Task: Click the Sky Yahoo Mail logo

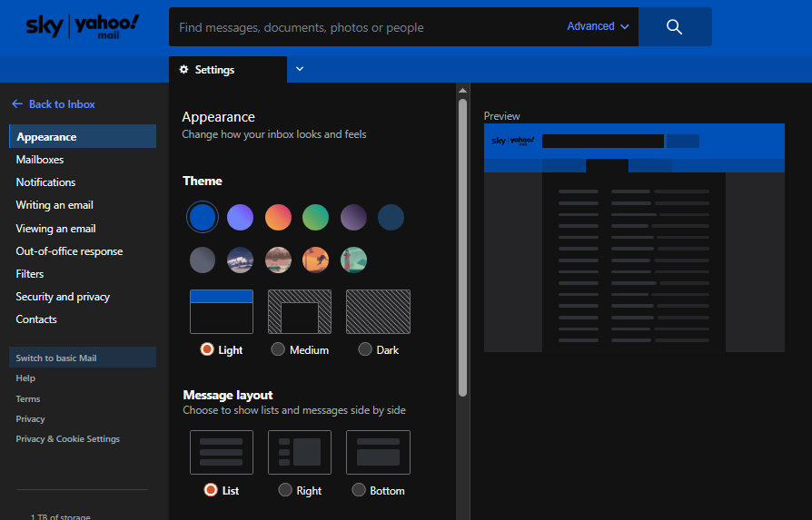Action: point(83,27)
